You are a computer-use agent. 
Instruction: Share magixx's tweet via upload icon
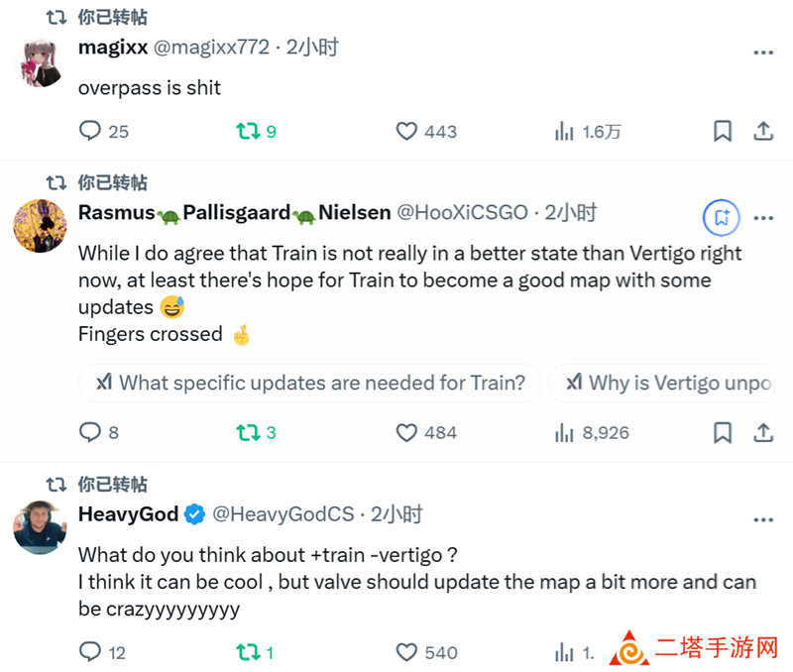pos(763,132)
